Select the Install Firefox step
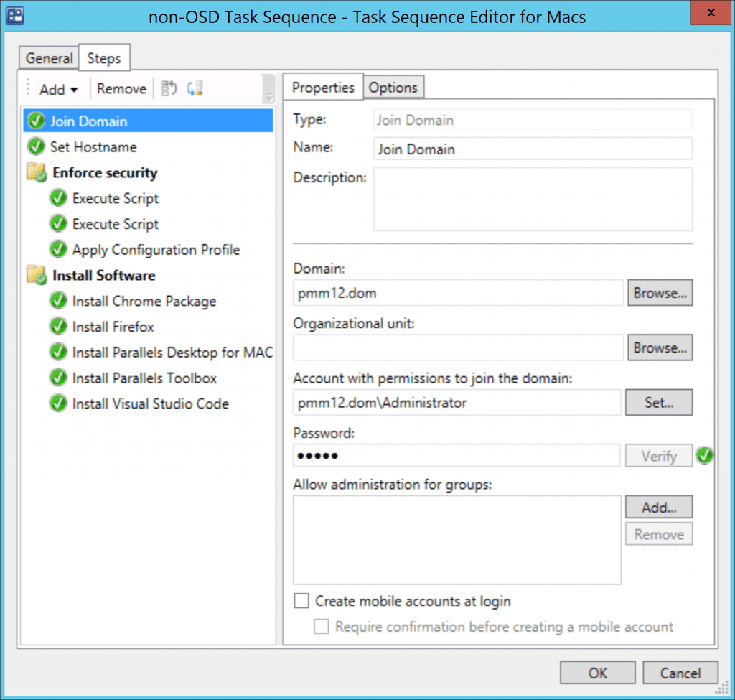This screenshot has height=700, width=735. tap(113, 327)
